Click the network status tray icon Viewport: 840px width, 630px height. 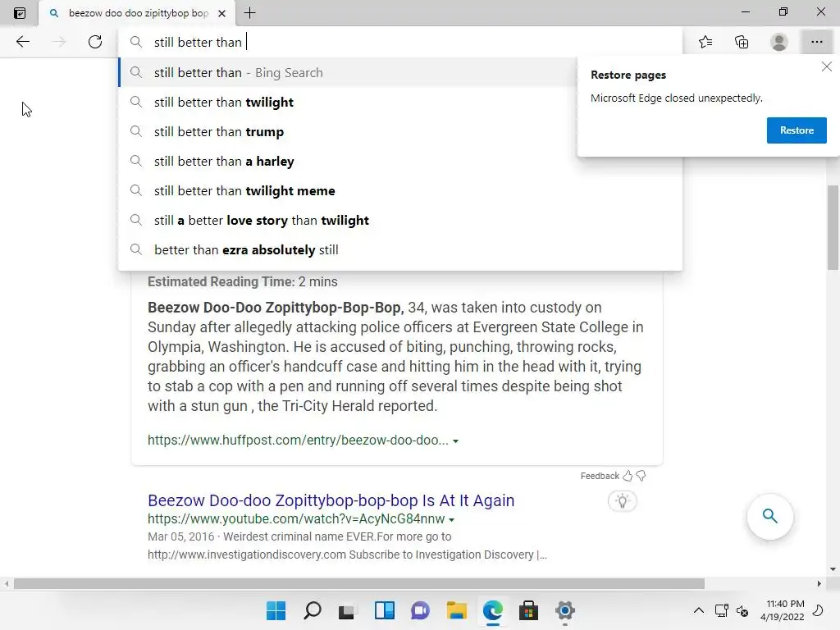pos(722,610)
